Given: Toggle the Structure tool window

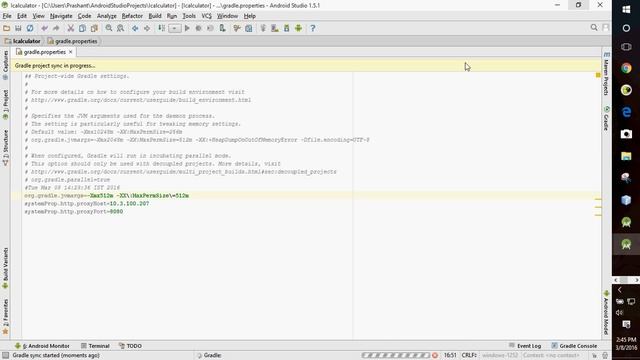Looking at the screenshot, I should (5, 147).
